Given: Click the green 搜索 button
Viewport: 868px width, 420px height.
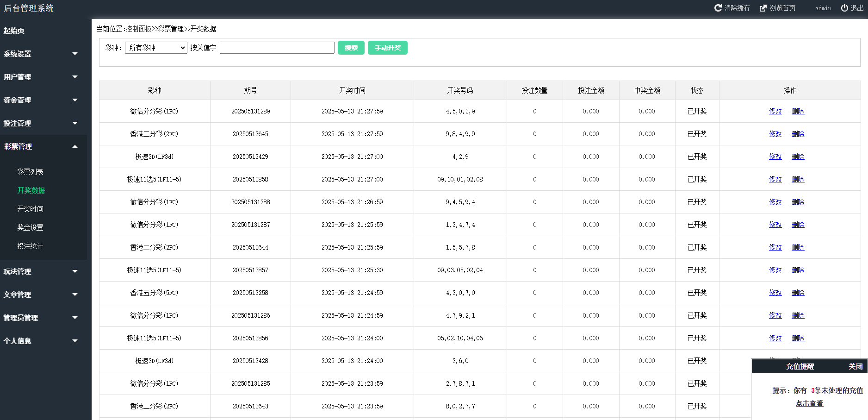Looking at the screenshot, I should coord(351,48).
